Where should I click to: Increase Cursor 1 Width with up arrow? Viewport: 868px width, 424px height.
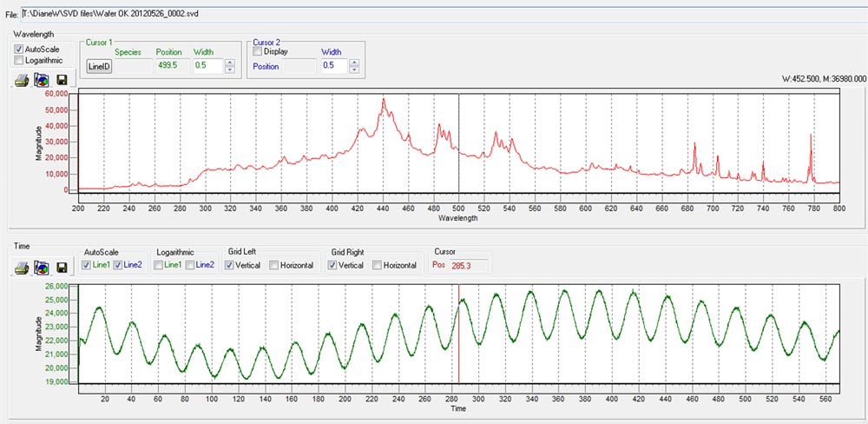point(230,63)
